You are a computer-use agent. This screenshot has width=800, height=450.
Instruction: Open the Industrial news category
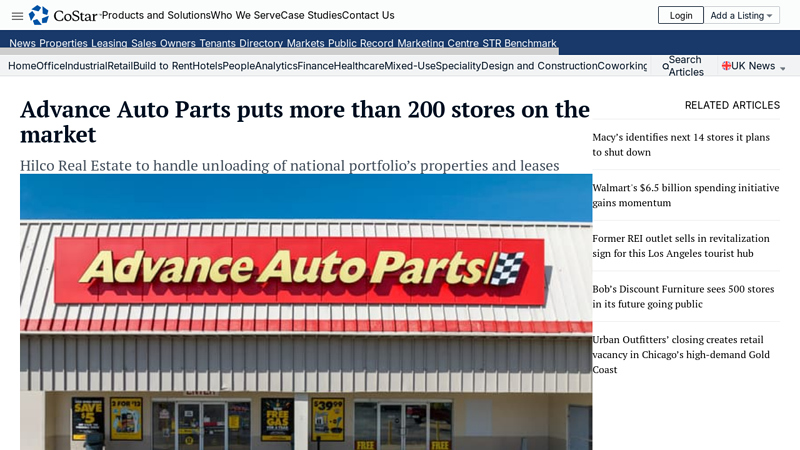tap(86, 66)
